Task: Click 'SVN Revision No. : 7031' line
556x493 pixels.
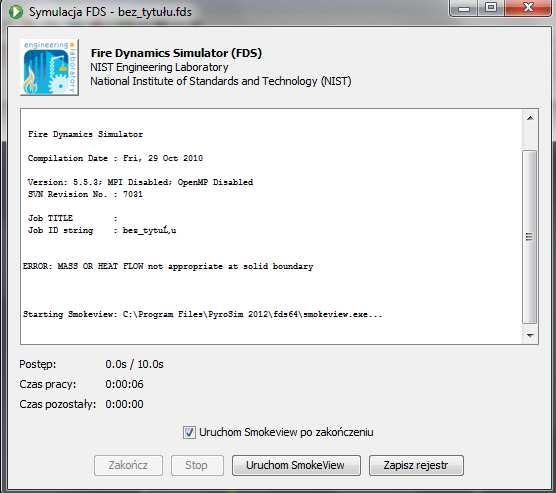Action: tap(85, 194)
